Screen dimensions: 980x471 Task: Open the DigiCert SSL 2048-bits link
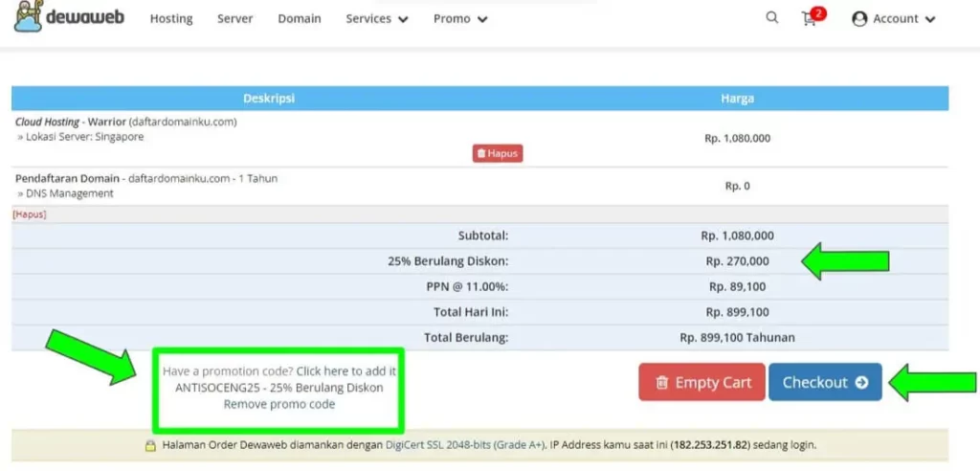pyautogui.click(x=464, y=446)
